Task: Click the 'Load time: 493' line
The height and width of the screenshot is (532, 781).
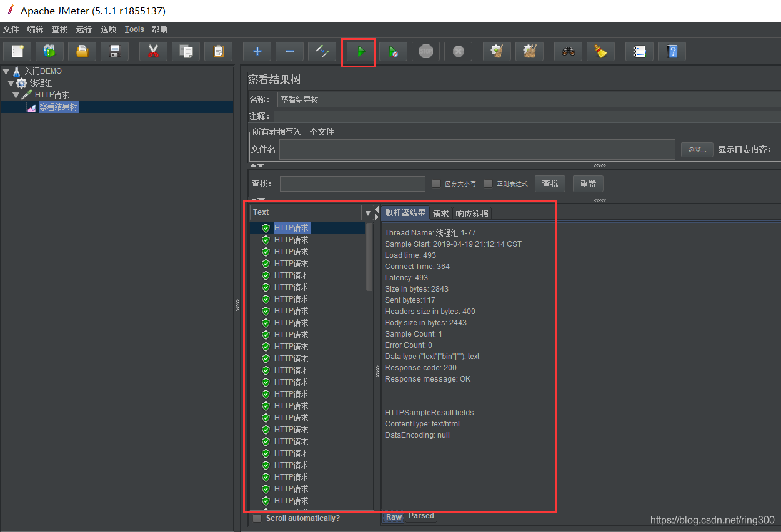Action: pyautogui.click(x=410, y=255)
